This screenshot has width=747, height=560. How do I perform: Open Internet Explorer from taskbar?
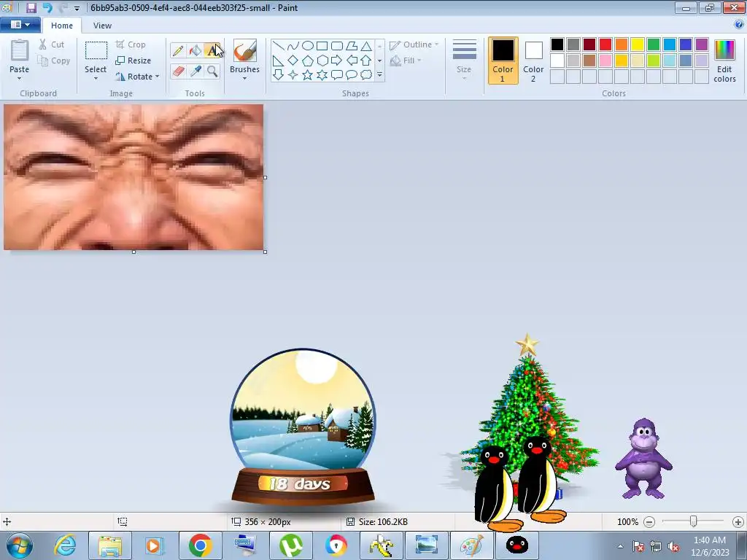tap(65, 545)
